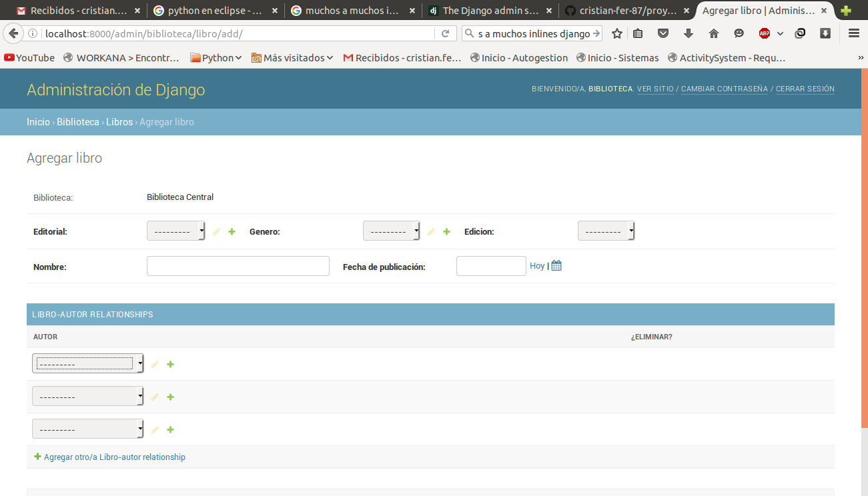868x496 pixels.
Task: Switch to the cristian-fer-87 GitHub tab
Action: [628, 11]
